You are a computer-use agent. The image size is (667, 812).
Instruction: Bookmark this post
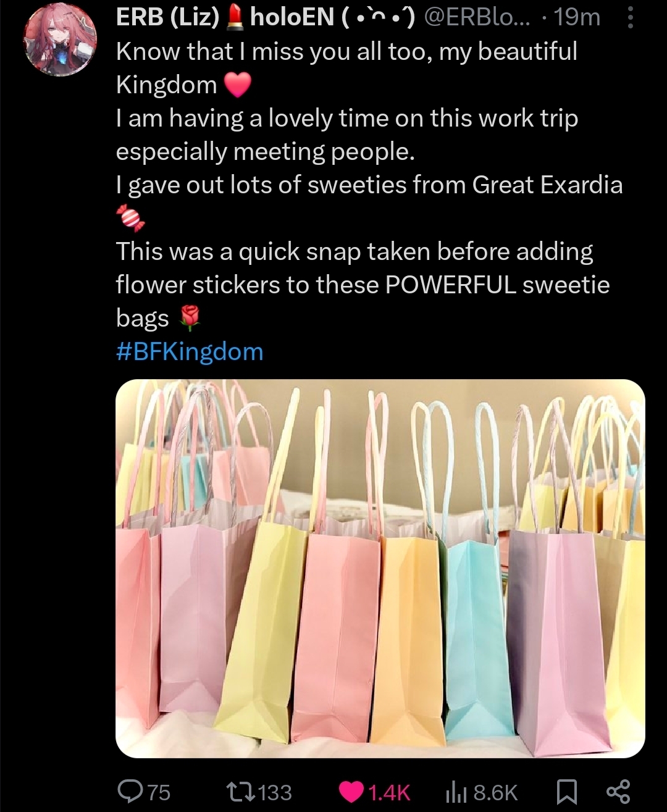[x=567, y=792]
